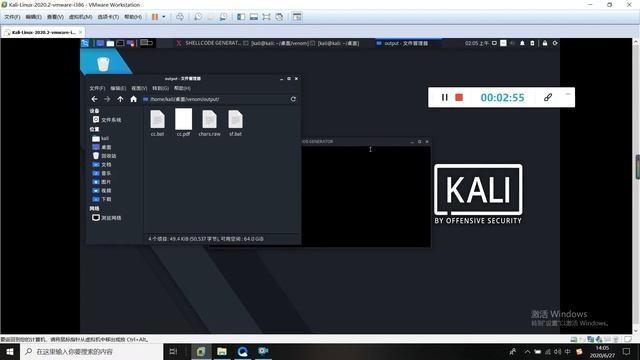The height and width of the screenshot is (360, 640).
Task: Open file manager 帮助(H) menu
Action: pos(182,88)
